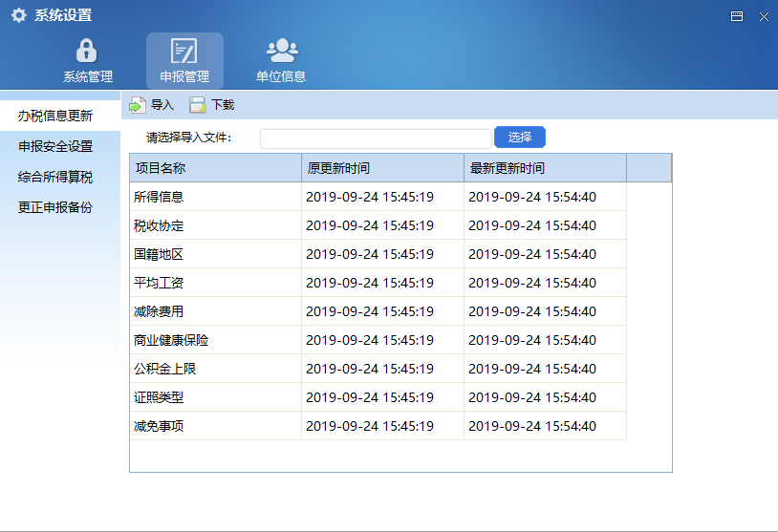Image resolution: width=778 pixels, height=532 pixels.
Task: Select the 平均工资 row name
Action: tap(159, 283)
